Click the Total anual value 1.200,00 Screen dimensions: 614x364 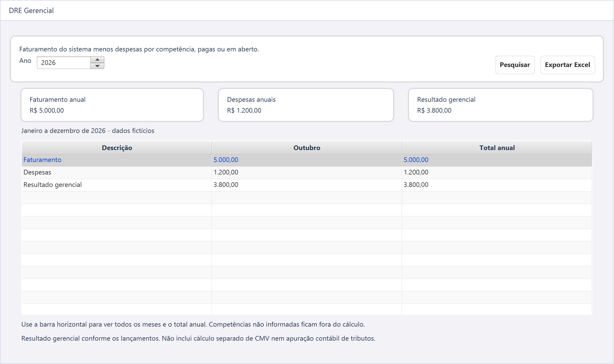click(x=416, y=172)
